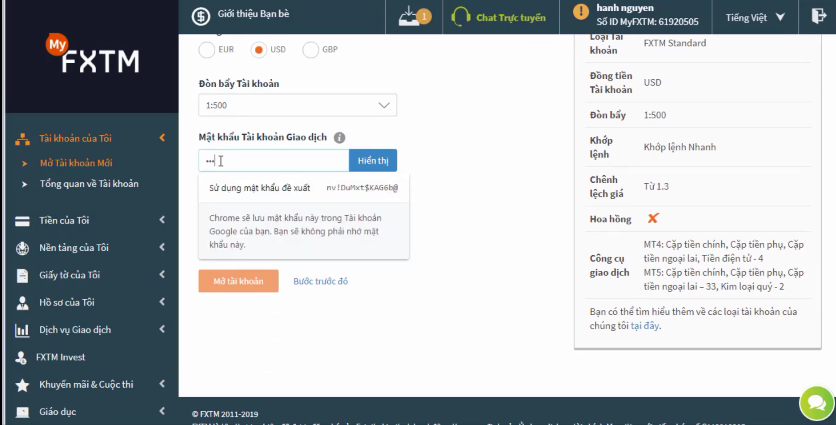836x425 pixels.
Task: Click the Giáo dục icon
Action: click(22, 412)
